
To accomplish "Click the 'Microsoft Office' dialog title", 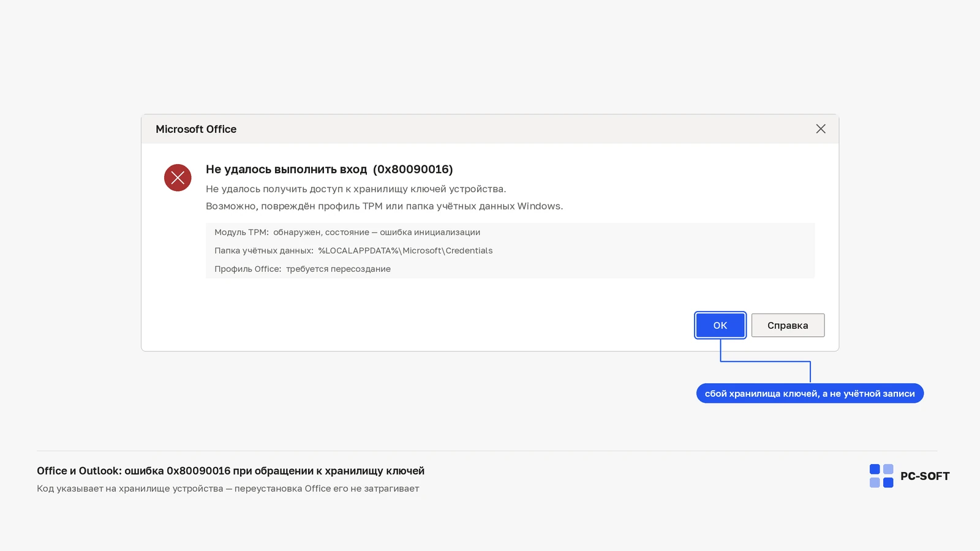I will (196, 129).
